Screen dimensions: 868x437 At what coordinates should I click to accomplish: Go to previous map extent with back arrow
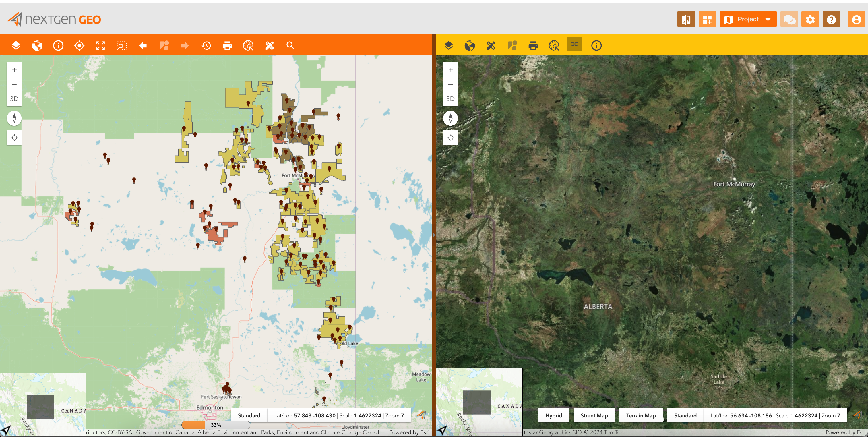143,45
